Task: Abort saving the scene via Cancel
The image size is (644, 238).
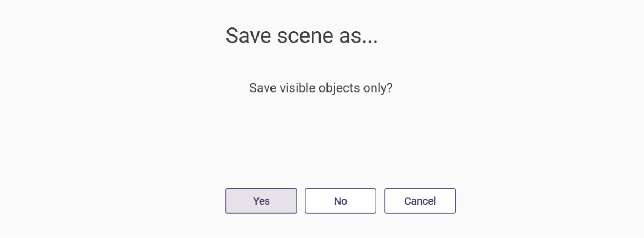Action: (420, 201)
